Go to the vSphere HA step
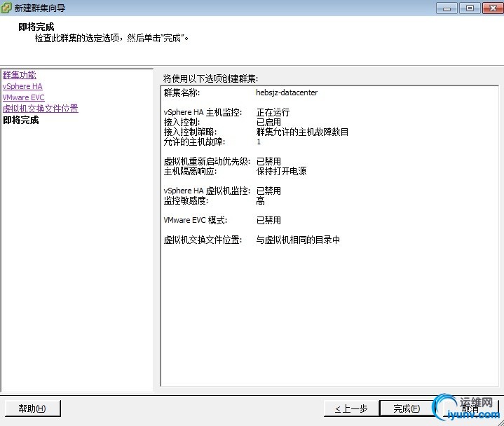The width and height of the screenshot is (504, 426). click(22, 86)
